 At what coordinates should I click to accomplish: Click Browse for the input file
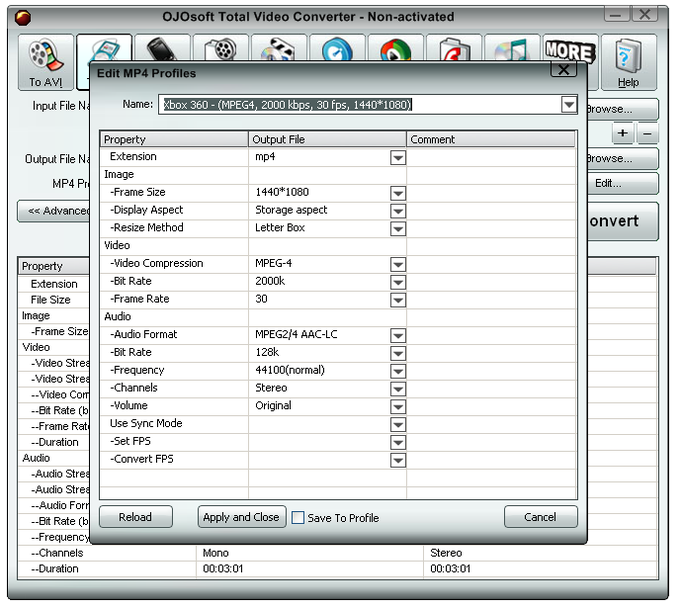[x=623, y=109]
